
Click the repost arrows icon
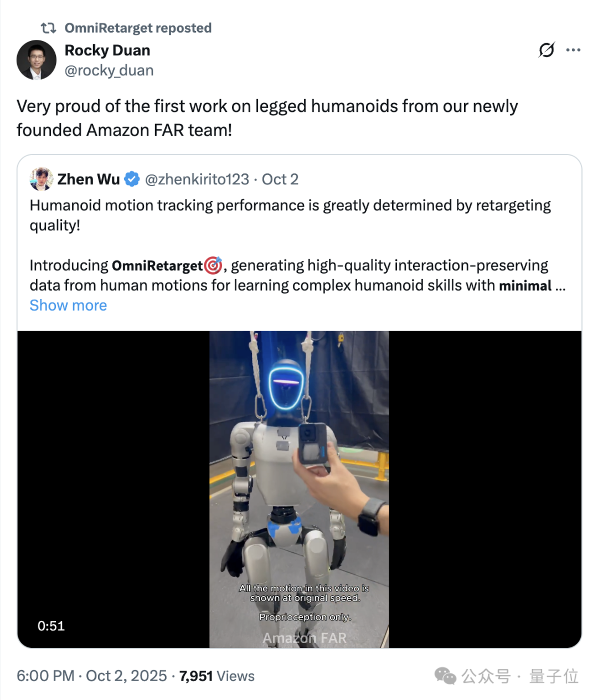pos(49,28)
